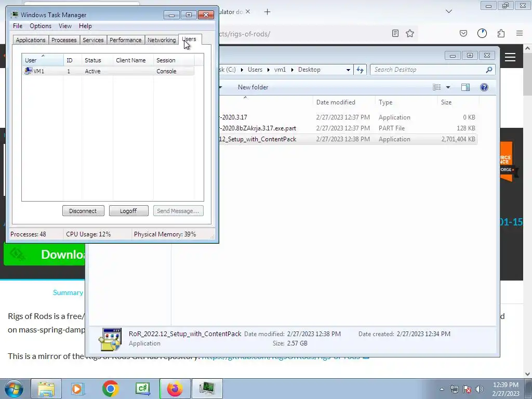Open the File menu in Task Manager
This screenshot has height=399, width=532.
pyautogui.click(x=18, y=26)
